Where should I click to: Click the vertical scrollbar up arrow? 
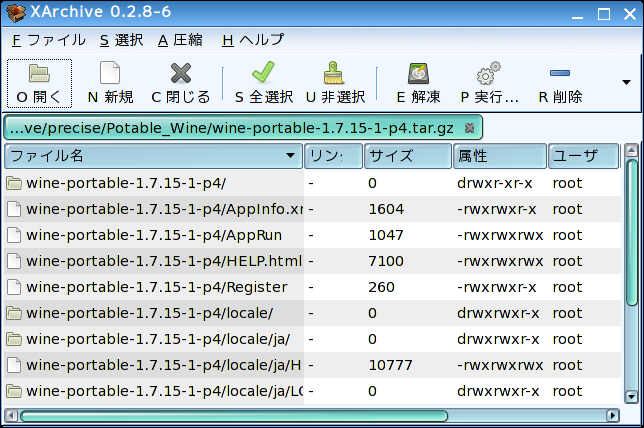coord(631,150)
